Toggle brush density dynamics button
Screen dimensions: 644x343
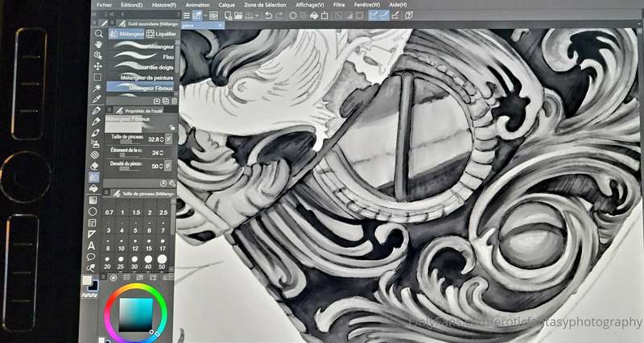click(x=167, y=166)
